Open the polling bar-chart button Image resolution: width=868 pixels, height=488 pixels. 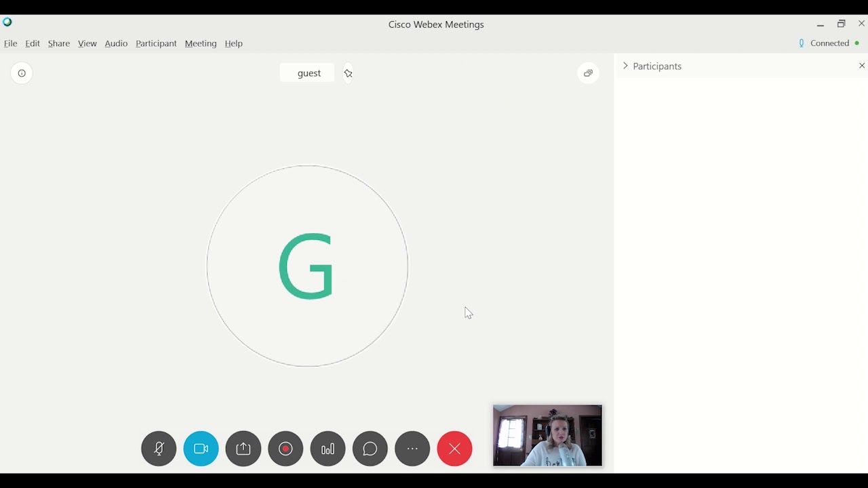pyautogui.click(x=328, y=449)
